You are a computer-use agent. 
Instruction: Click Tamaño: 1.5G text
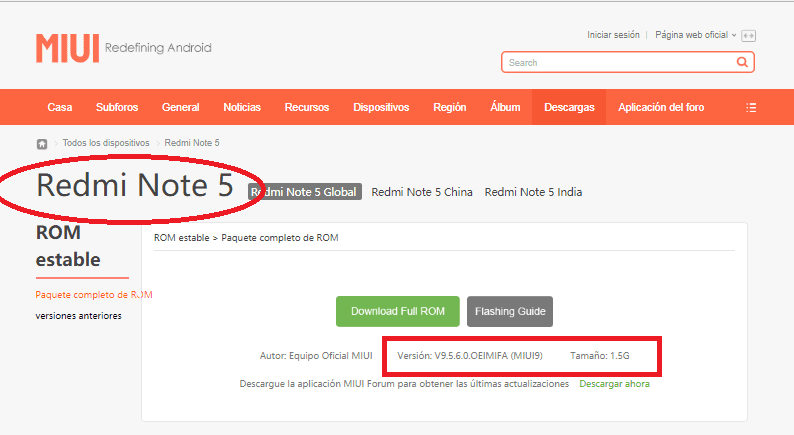click(600, 355)
